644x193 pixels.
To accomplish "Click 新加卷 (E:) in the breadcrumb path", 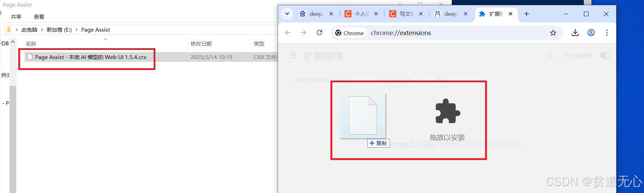I will pos(59,30).
